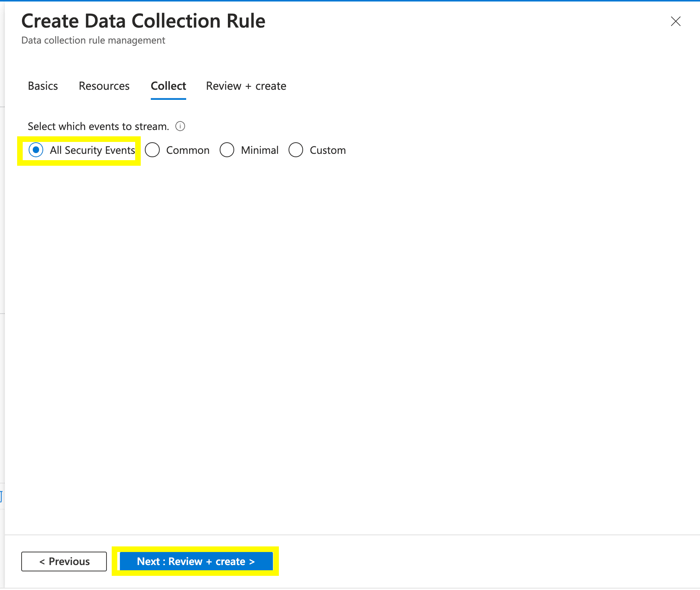Click the 'Common' label text
The width and height of the screenshot is (700, 590).
188,150
